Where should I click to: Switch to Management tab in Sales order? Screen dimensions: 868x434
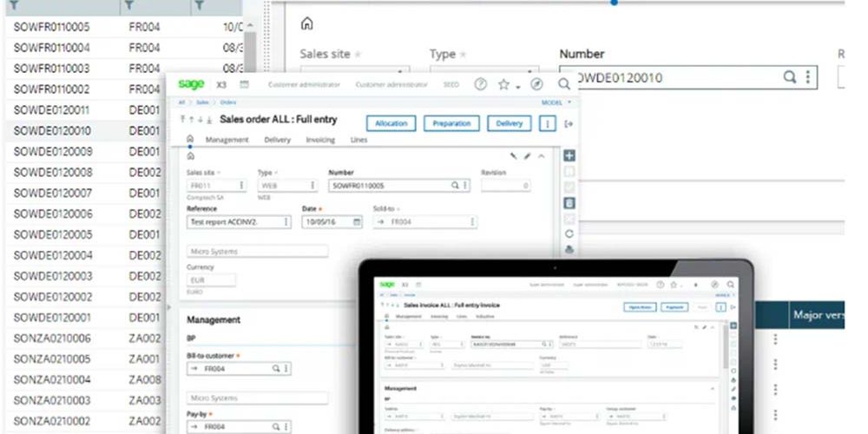pos(227,140)
